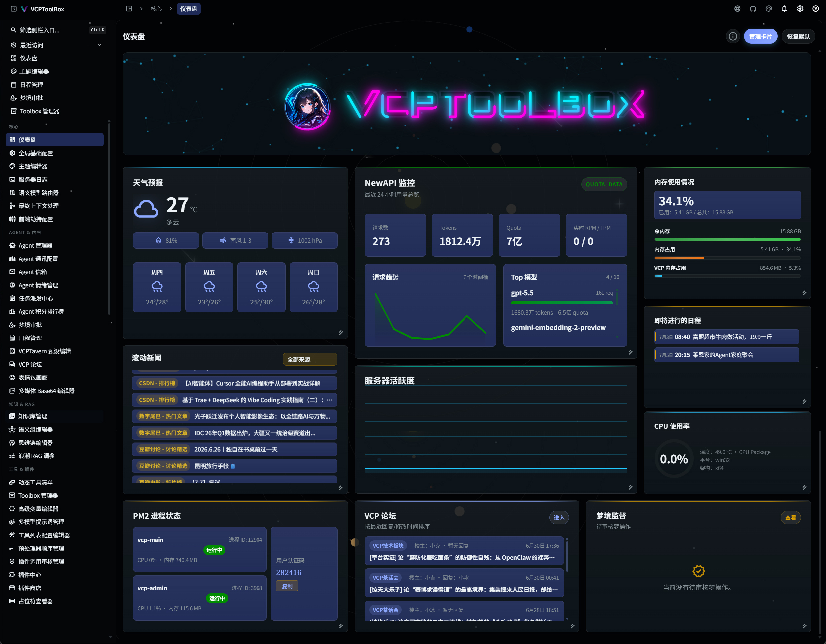Click 表情包画廊 smiley icon
Viewport: 826px width, 644px height.
coord(12,377)
